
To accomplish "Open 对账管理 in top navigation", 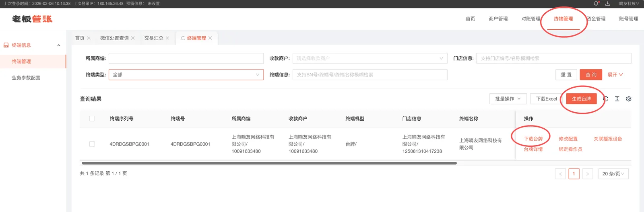I will click(x=531, y=19).
